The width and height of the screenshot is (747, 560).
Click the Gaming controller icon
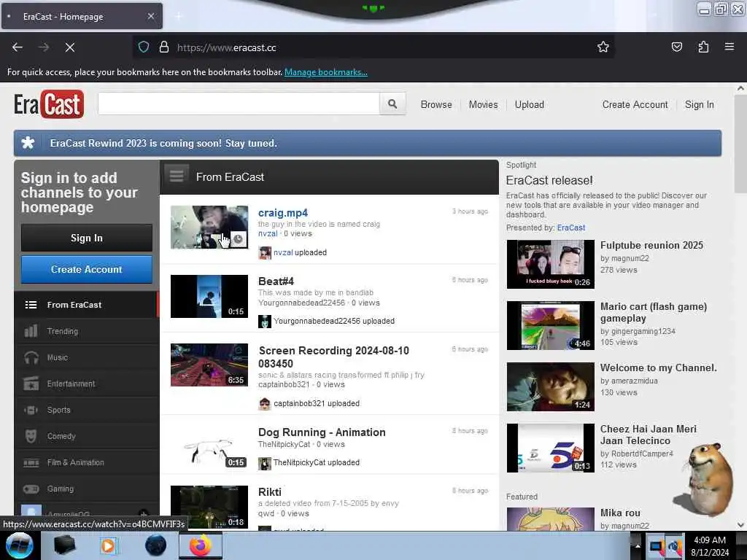point(31,489)
